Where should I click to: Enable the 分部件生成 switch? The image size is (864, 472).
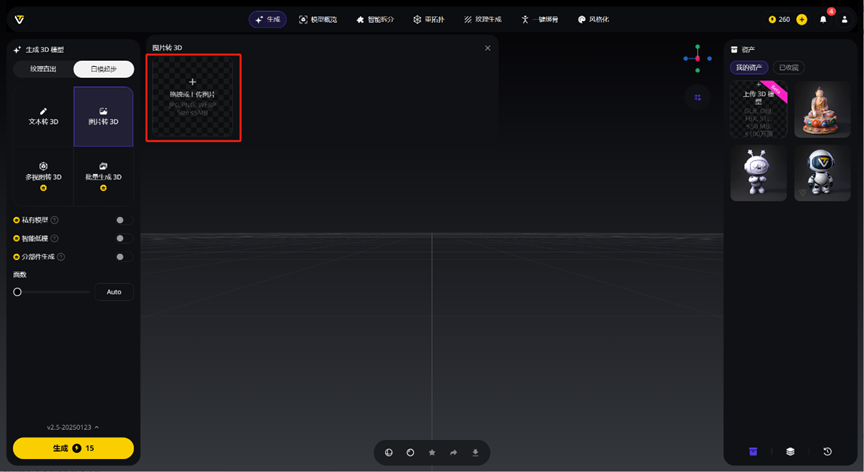point(122,257)
